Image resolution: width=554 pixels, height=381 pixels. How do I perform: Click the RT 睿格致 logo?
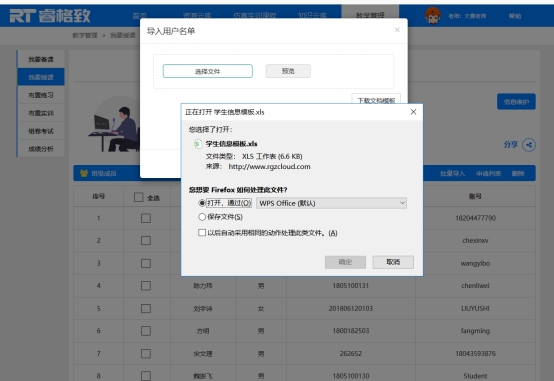tap(50, 16)
